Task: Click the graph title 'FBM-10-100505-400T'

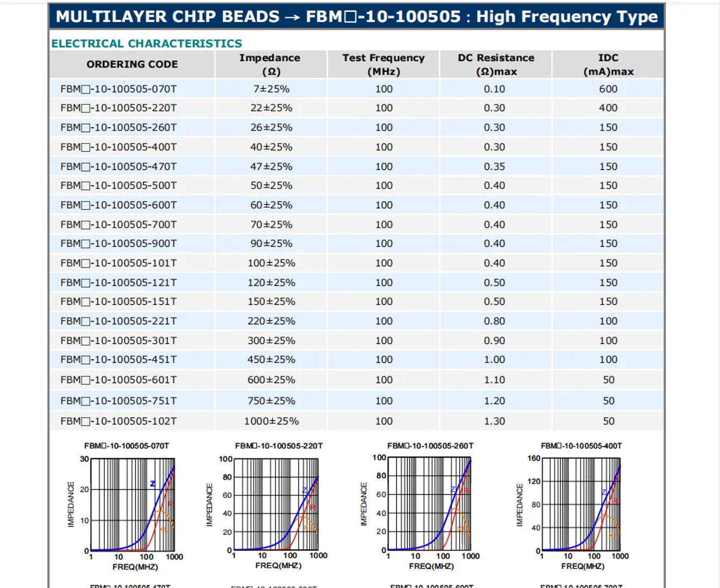Action: tap(582, 446)
